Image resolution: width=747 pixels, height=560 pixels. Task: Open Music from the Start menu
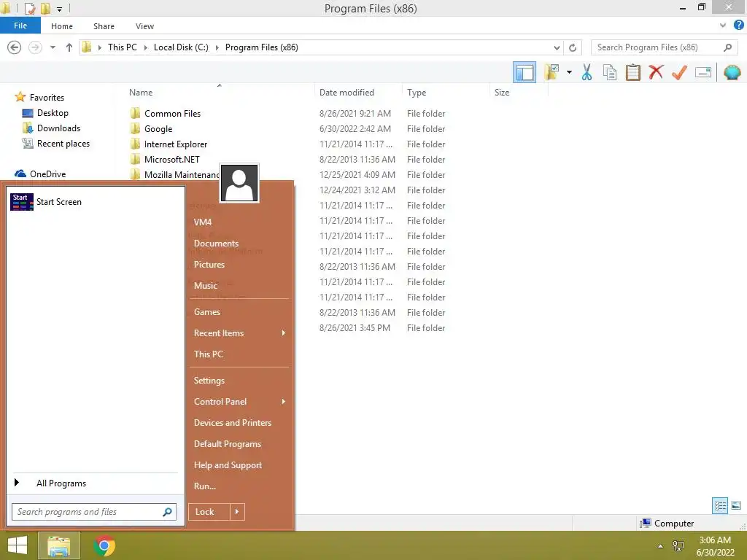pos(205,285)
